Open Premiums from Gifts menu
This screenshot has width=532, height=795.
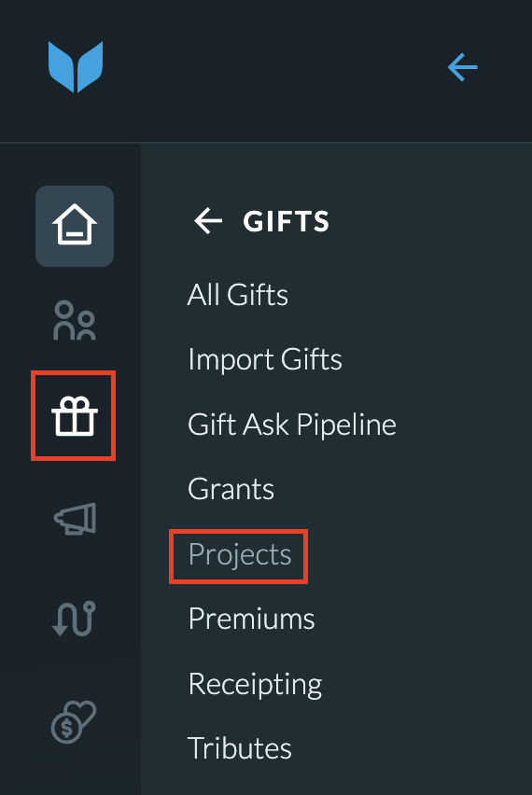tap(252, 619)
